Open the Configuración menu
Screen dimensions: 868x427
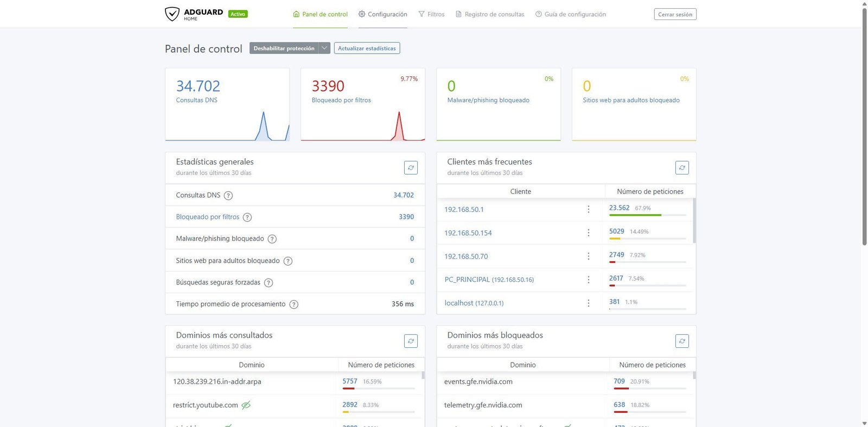click(x=382, y=14)
